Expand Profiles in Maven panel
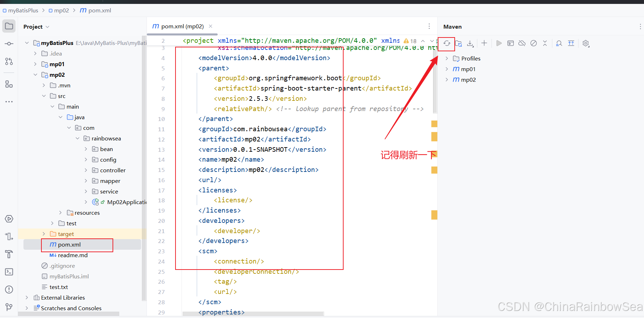 coord(447,58)
